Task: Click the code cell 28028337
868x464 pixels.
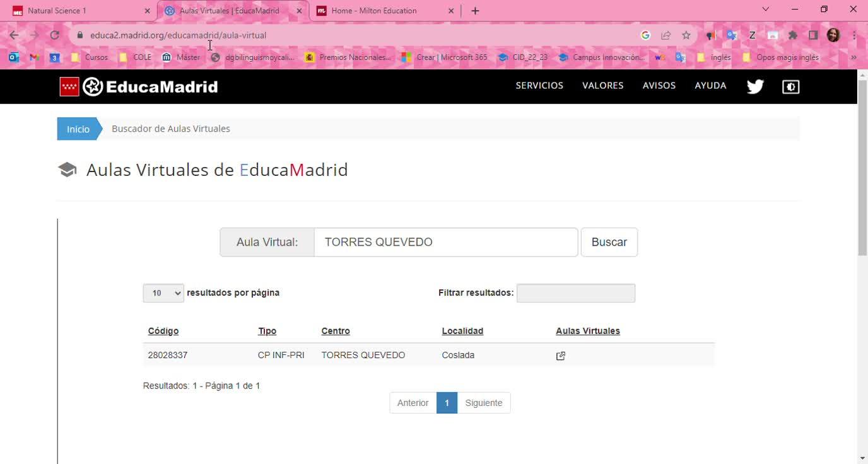Action: tap(168, 356)
